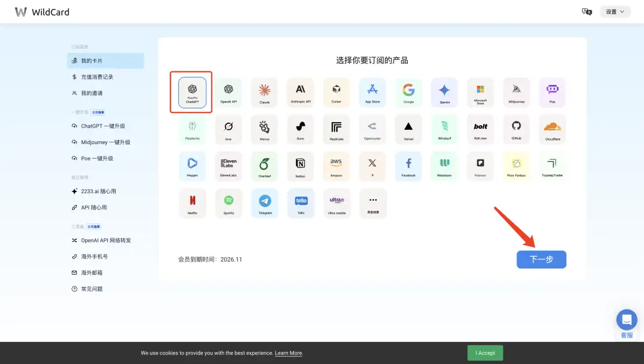The width and height of the screenshot is (644, 364).
Task: Choose the Vercel product tile
Action: coord(408,129)
